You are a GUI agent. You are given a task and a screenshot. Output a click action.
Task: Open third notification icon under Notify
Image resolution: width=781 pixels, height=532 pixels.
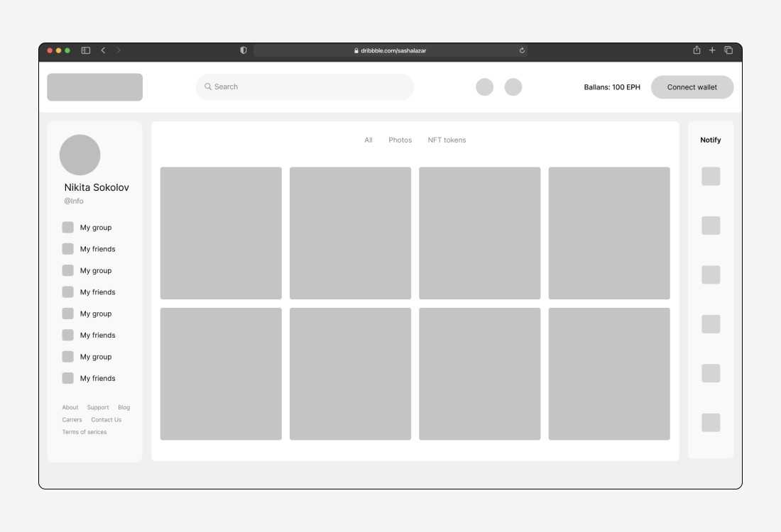(x=711, y=275)
